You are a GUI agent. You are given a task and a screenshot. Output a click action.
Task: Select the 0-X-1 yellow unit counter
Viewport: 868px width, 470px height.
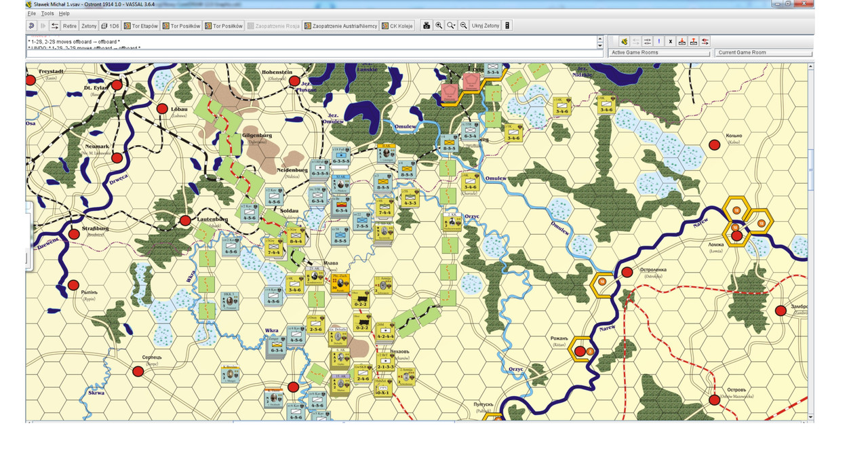(x=383, y=388)
